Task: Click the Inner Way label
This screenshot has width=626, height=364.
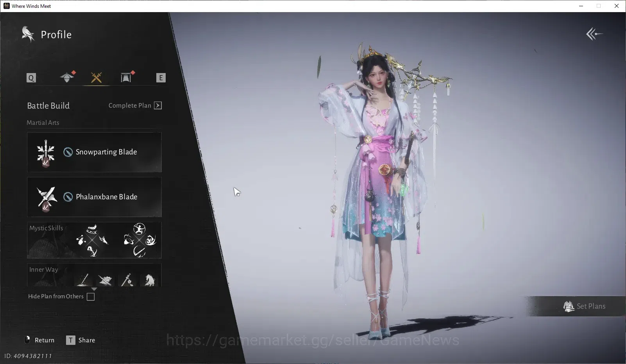Action: click(x=43, y=269)
